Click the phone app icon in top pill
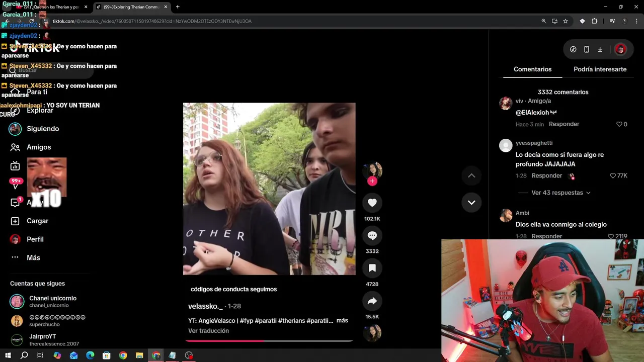 [587, 49]
